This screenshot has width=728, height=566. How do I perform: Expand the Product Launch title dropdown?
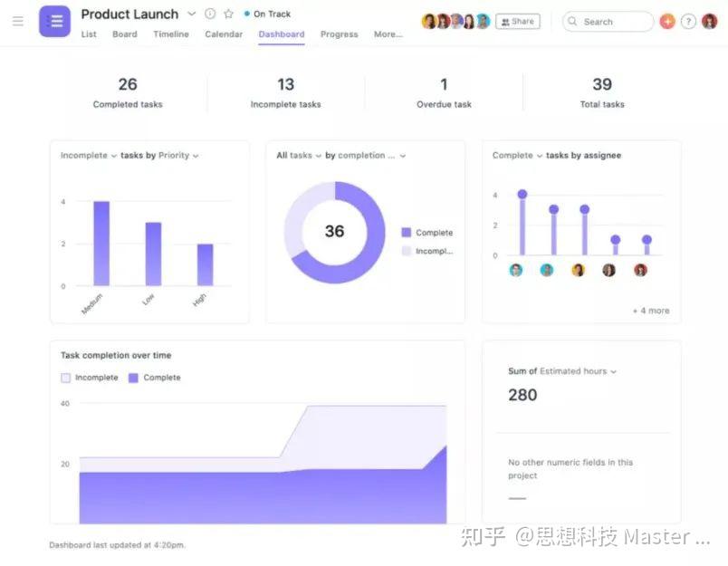(x=191, y=14)
